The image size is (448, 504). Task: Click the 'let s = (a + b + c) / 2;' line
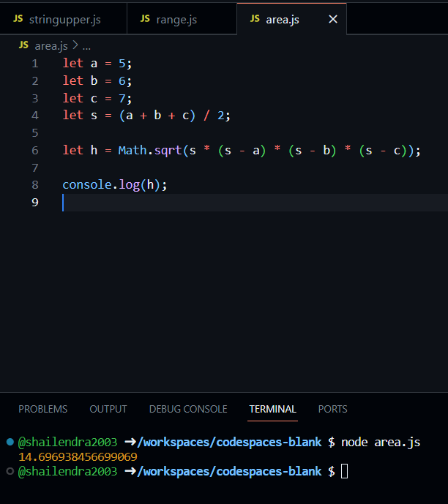point(146,116)
